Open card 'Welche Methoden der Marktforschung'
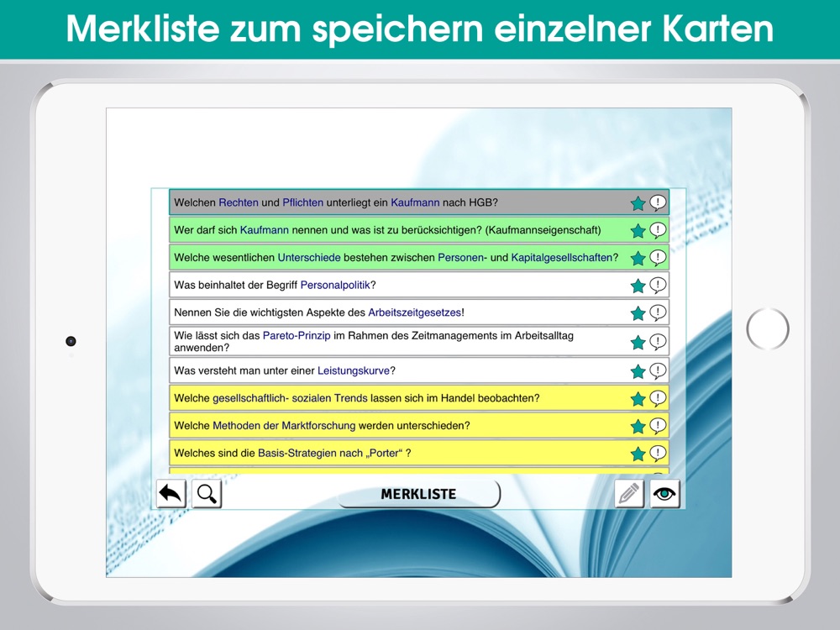The height and width of the screenshot is (630, 840). click(419, 425)
